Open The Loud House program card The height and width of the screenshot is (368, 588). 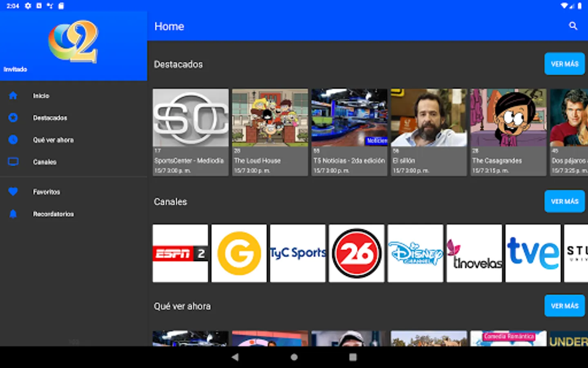[x=270, y=132]
